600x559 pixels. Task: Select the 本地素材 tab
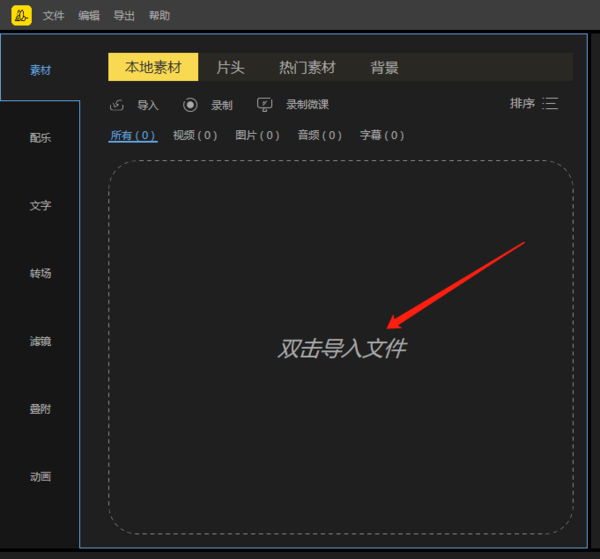point(153,68)
